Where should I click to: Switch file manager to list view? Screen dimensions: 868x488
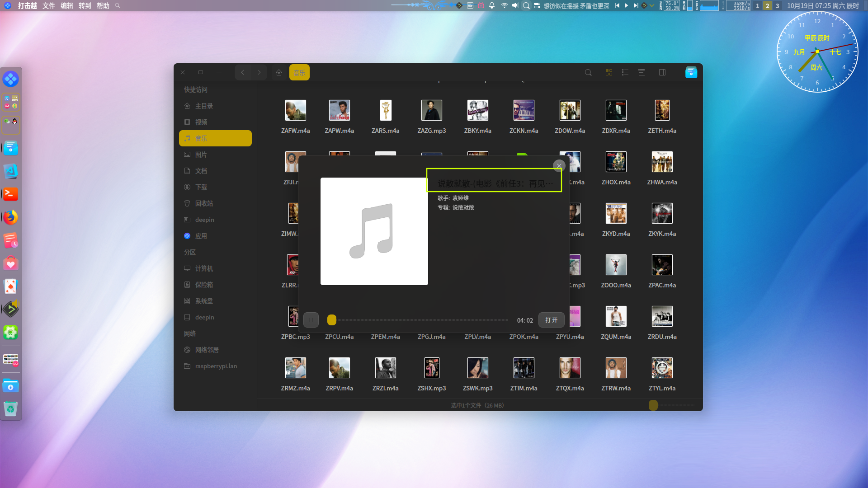point(625,72)
